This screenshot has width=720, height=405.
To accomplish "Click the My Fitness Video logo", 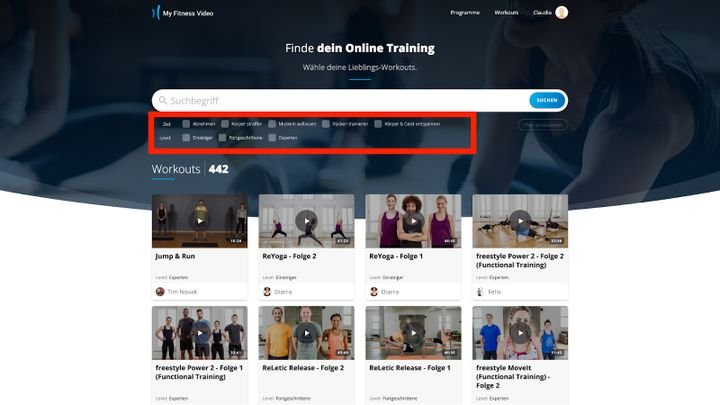I will (x=183, y=13).
